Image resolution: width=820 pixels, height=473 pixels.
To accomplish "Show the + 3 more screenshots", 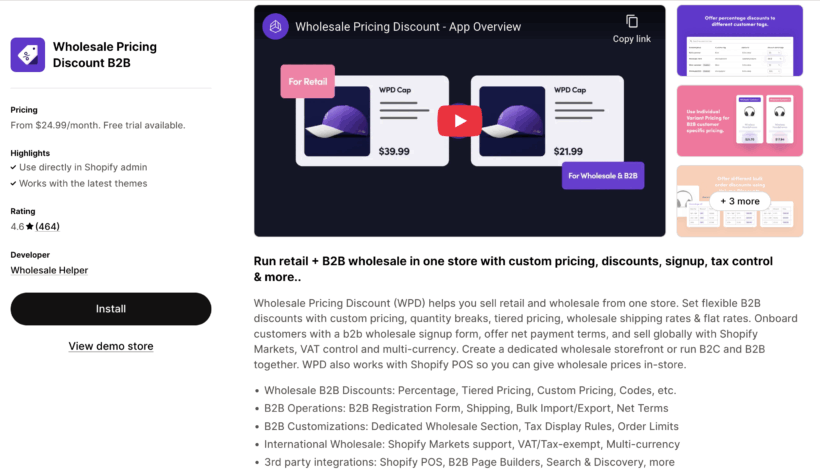I will pyautogui.click(x=739, y=201).
